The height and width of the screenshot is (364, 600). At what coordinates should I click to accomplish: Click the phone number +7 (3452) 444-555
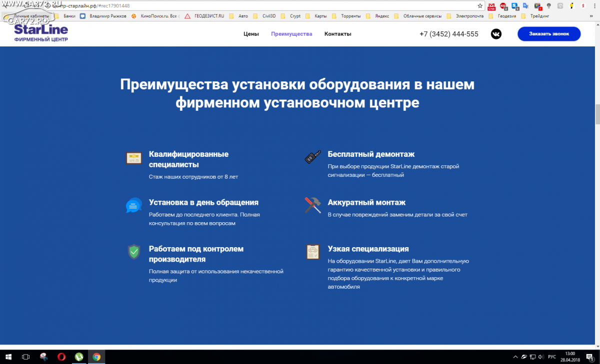coord(448,34)
